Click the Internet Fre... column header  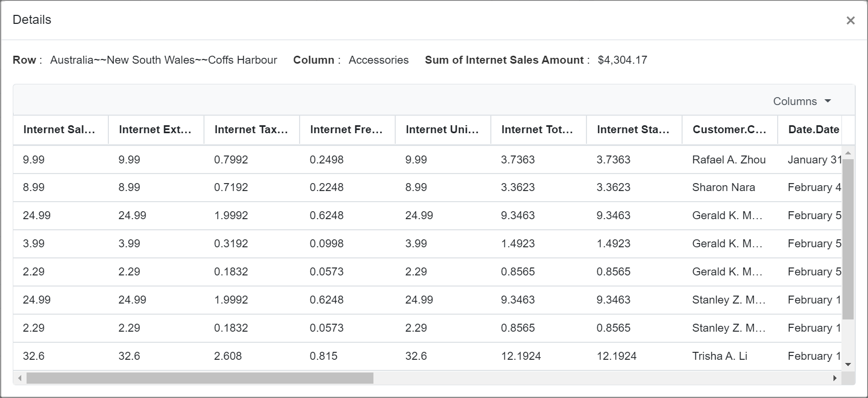point(347,129)
